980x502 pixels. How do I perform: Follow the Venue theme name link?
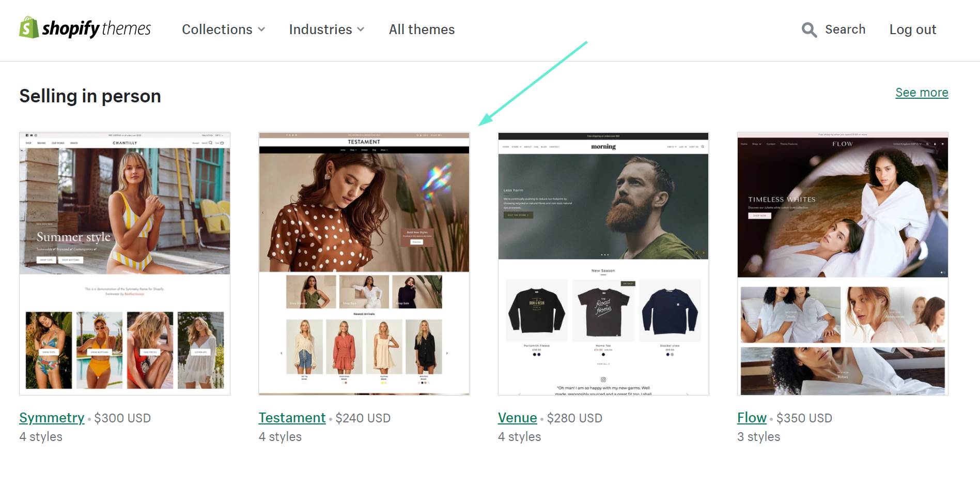point(517,418)
